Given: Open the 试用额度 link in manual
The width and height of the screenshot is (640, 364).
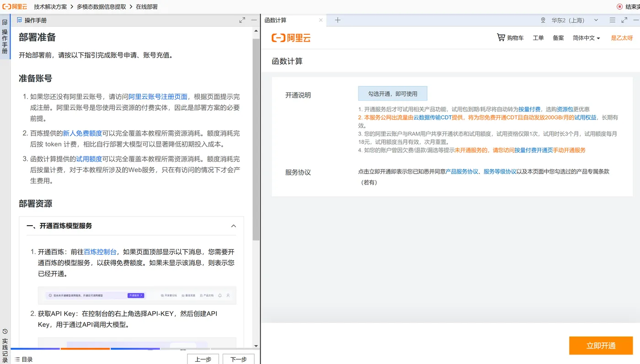Looking at the screenshot, I should [x=89, y=159].
